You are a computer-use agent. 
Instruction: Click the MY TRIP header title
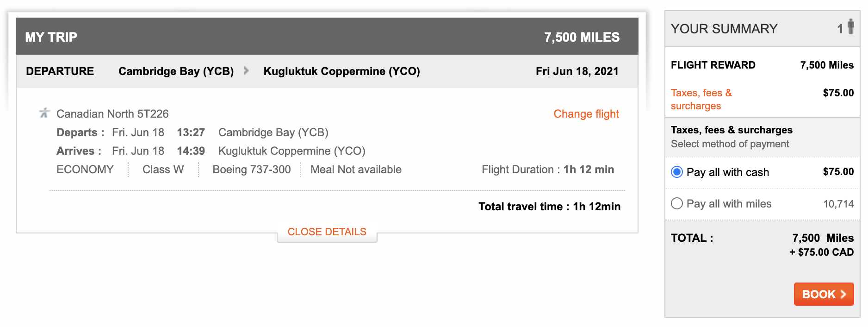click(x=51, y=37)
